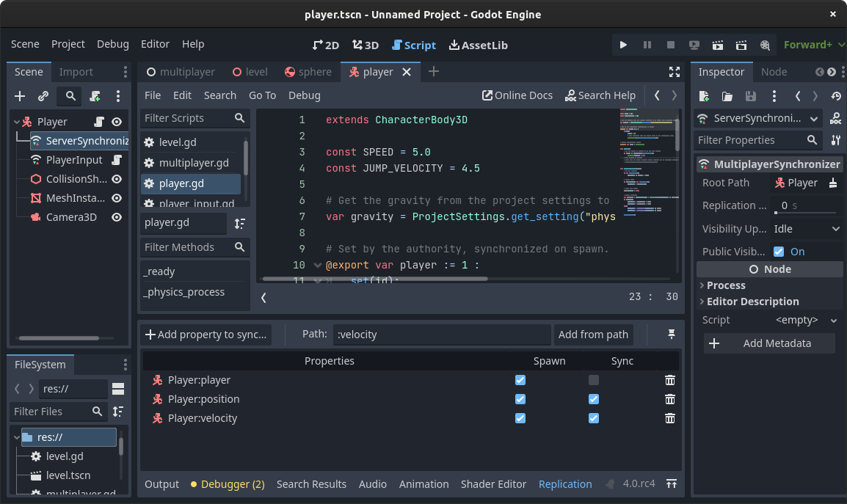Viewport: 847px width, 504px height.
Task: Attach script icon in Scene dock toolbar
Action: click(x=95, y=96)
